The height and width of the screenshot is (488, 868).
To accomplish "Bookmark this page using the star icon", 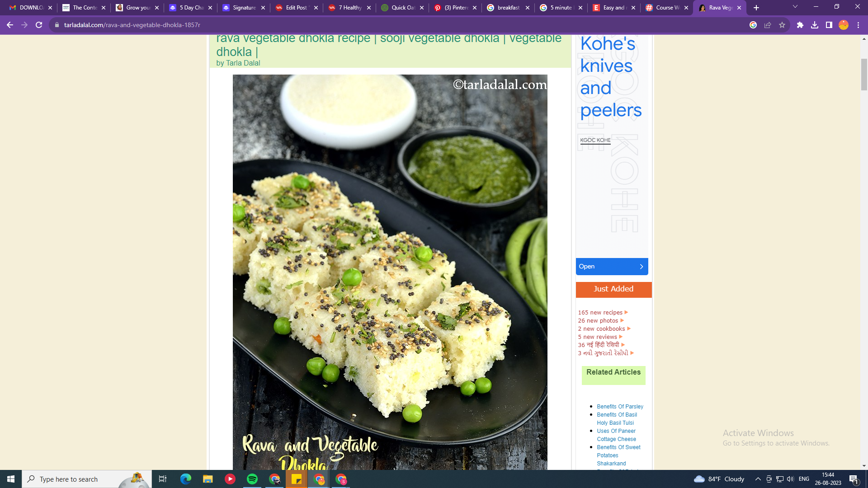I will [x=782, y=25].
